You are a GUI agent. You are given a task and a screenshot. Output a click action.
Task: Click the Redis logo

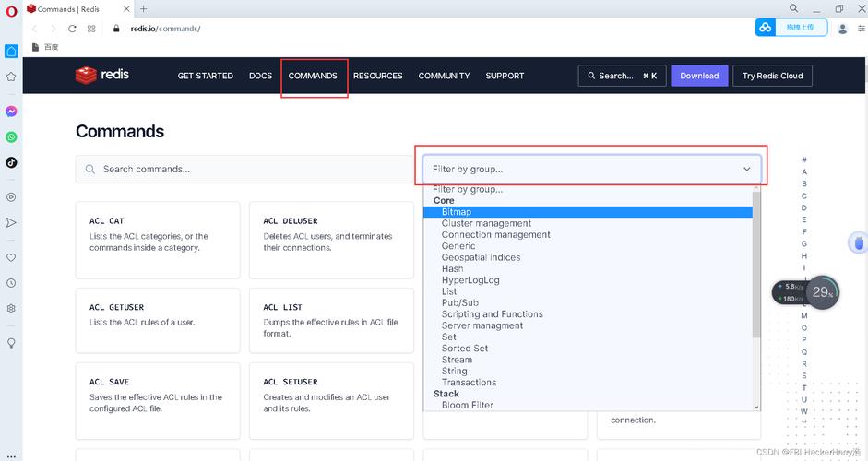tap(101, 75)
